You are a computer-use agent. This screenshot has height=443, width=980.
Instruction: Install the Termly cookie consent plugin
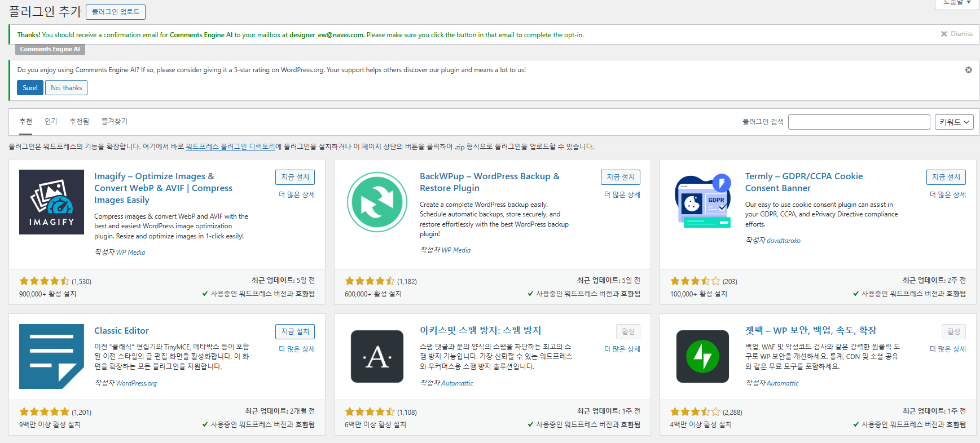click(946, 177)
